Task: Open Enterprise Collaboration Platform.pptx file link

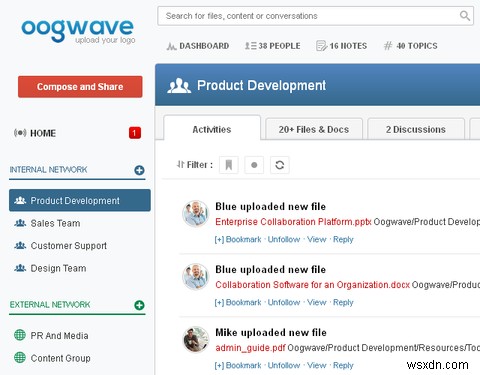Action: pyautogui.click(x=293, y=222)
